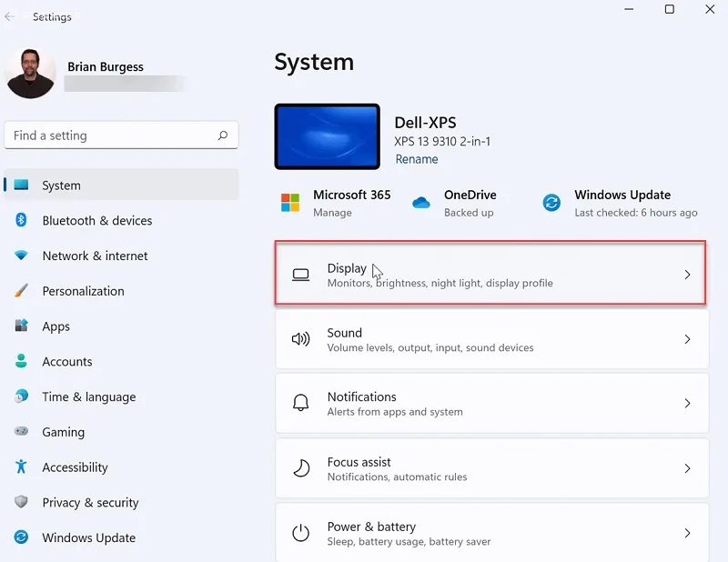Click the search magnifier icon
This screenshot has width=728, height=562.
pyautogui.click(x=223, y=135)
